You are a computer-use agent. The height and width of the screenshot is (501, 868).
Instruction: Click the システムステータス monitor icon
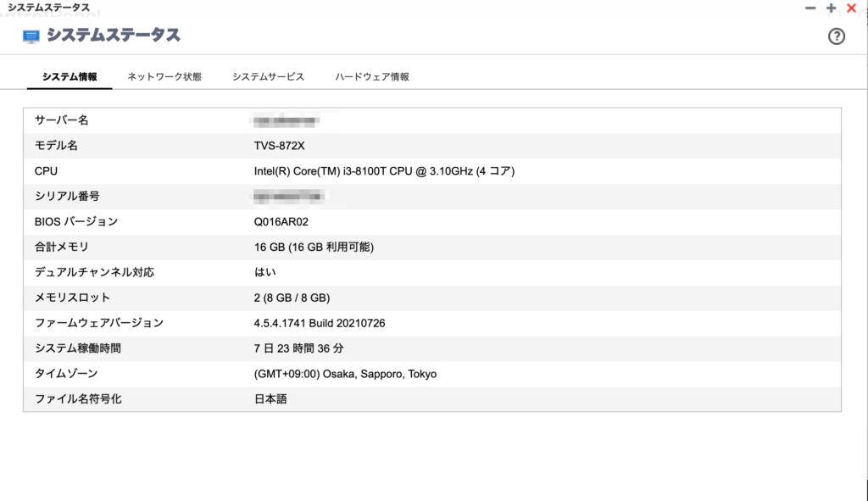point(31,36)
